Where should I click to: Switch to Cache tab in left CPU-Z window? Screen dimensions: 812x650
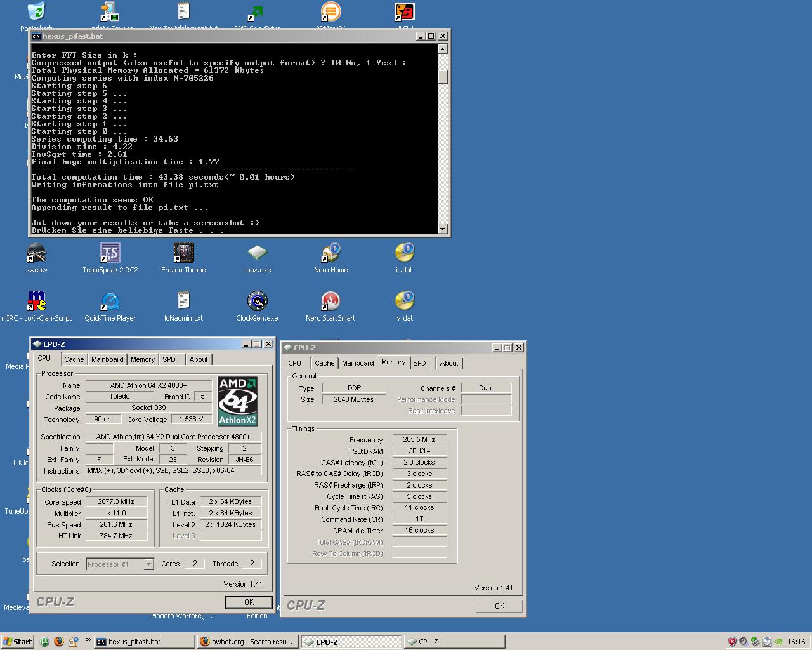[x=74, y=359]
